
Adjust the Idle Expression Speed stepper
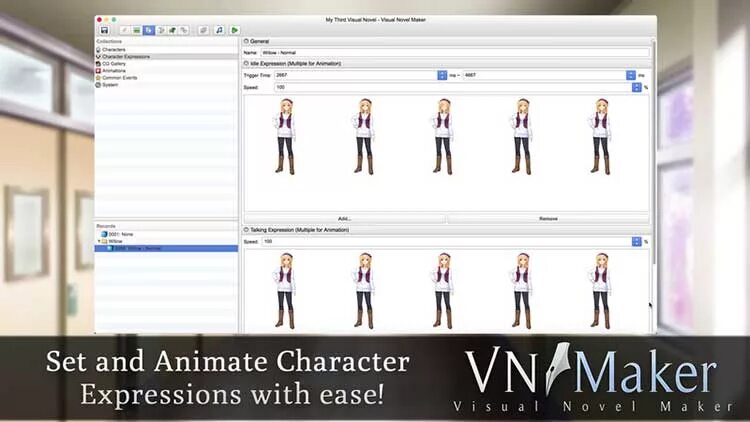click(637, 87)
